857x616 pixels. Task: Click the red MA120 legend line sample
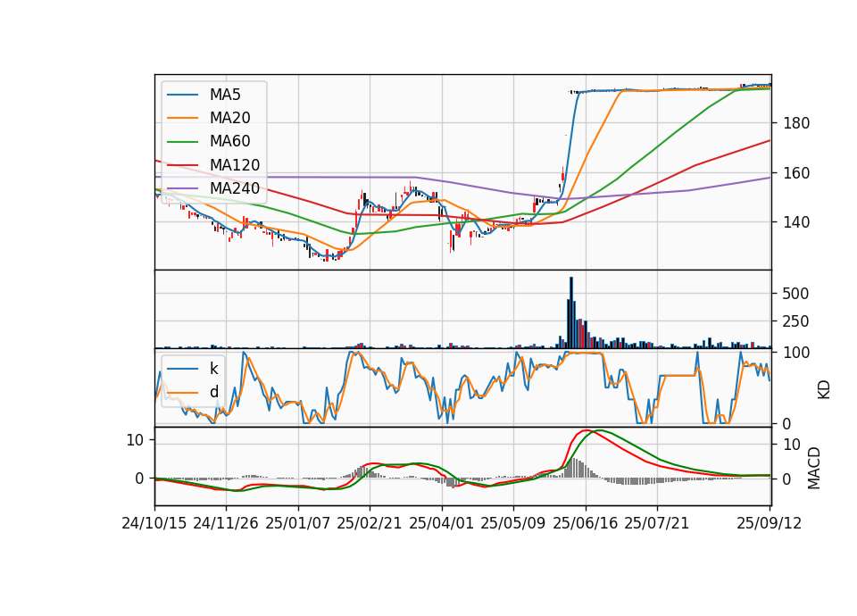click(x=182, y=165)
